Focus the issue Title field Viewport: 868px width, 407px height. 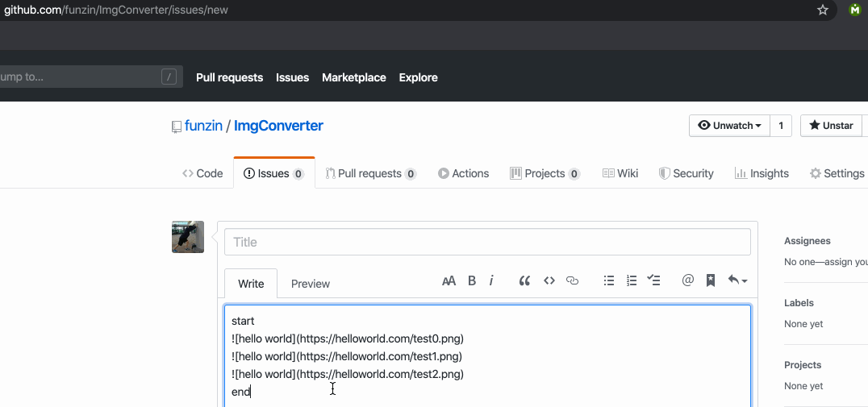(487, 242)
